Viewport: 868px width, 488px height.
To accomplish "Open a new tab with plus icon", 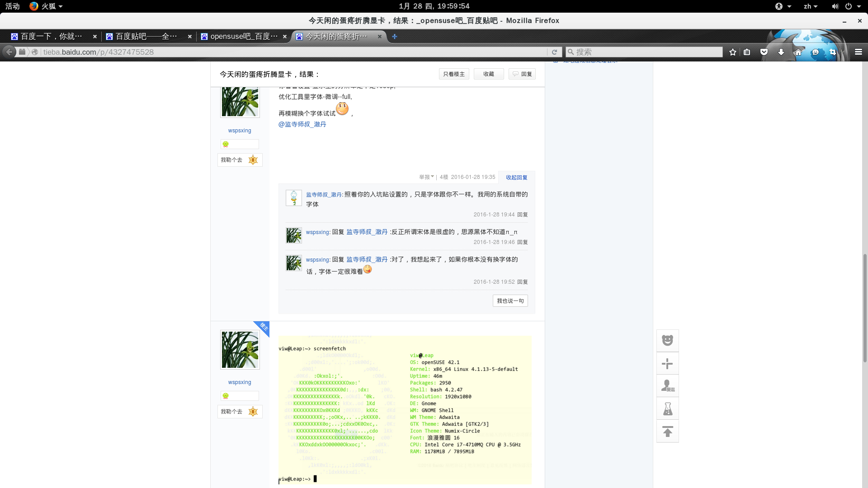I will click(395, 37).
